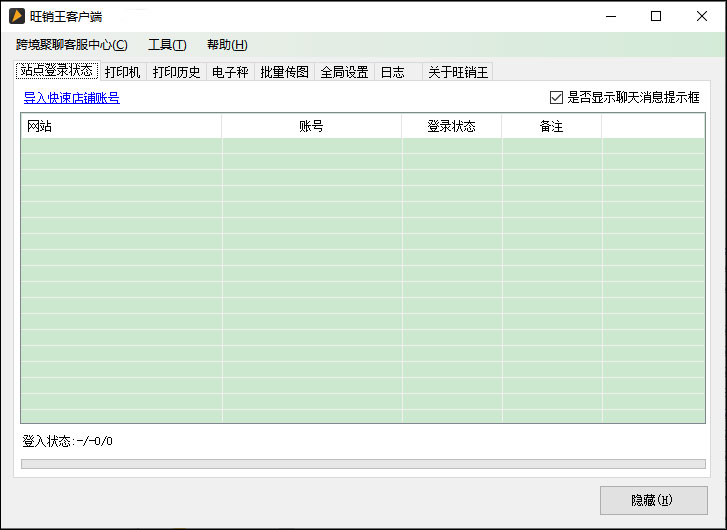Open the 帮助(H) menu

[227, 45]
